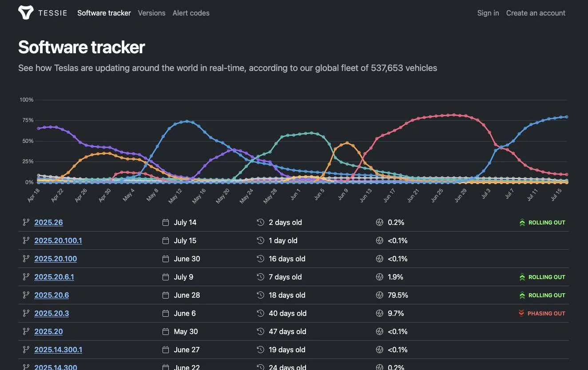Select the Software tracker nav item

pyautogui.click(x=104, y=13)
